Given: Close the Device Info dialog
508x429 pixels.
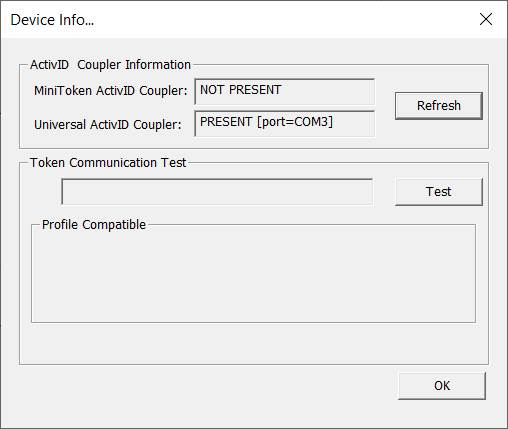Looking at the screenshot, I should [486, 19].
